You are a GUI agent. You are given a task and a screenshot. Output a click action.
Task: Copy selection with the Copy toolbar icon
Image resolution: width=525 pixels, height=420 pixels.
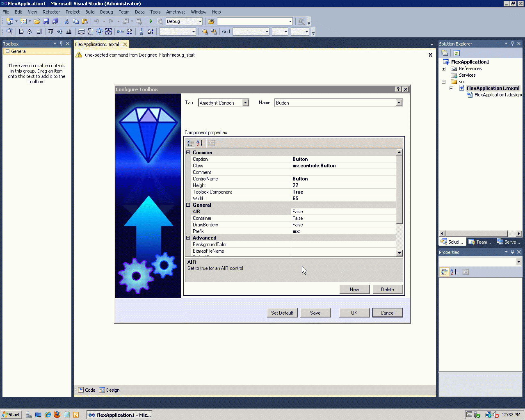click(76, 21)
